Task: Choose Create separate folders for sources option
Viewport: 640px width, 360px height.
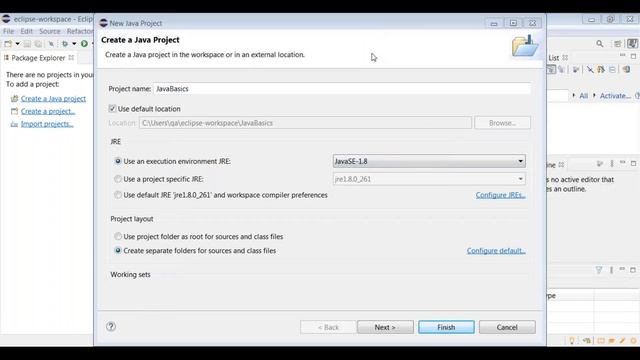Action: point(118,251)
